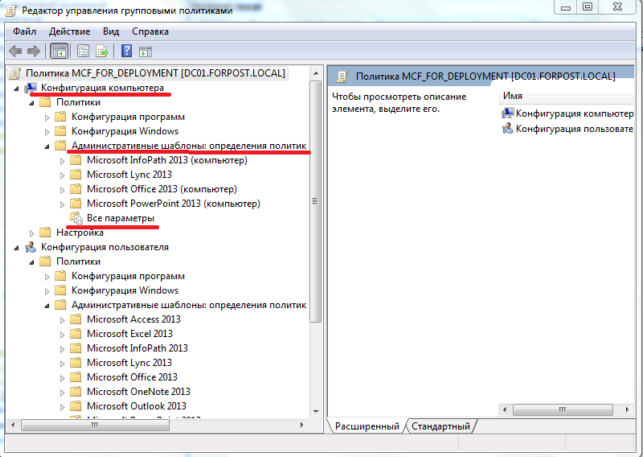Select Microsoft Lync 2013 under user configuration
The image size is (643, 457).
tap(129, 363)
